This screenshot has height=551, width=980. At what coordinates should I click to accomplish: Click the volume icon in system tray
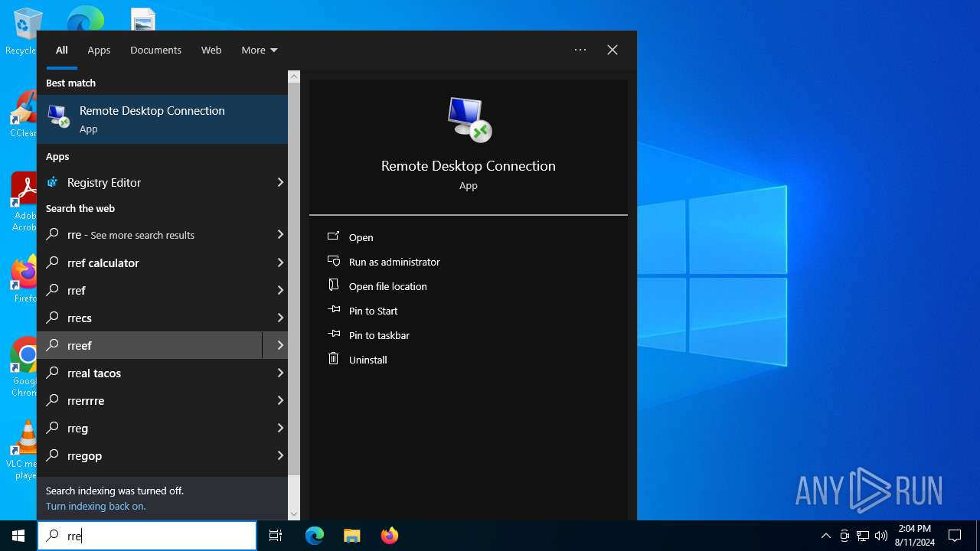[880, 536]
